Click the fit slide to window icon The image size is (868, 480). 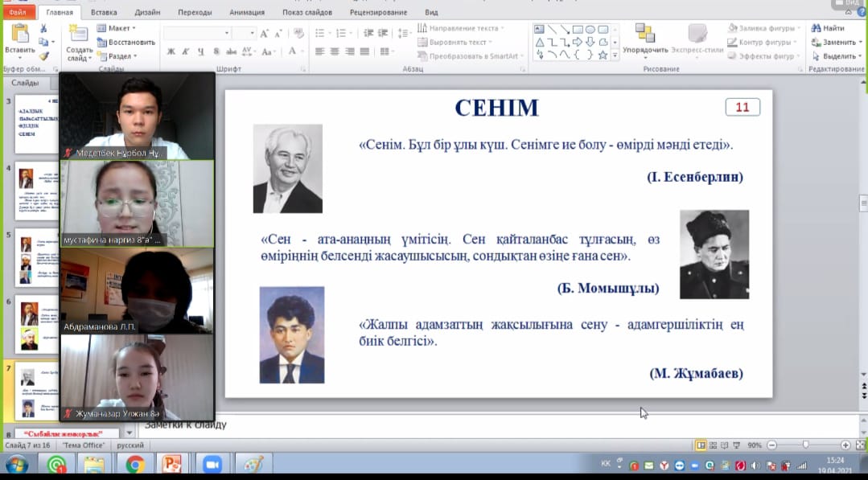859,445
